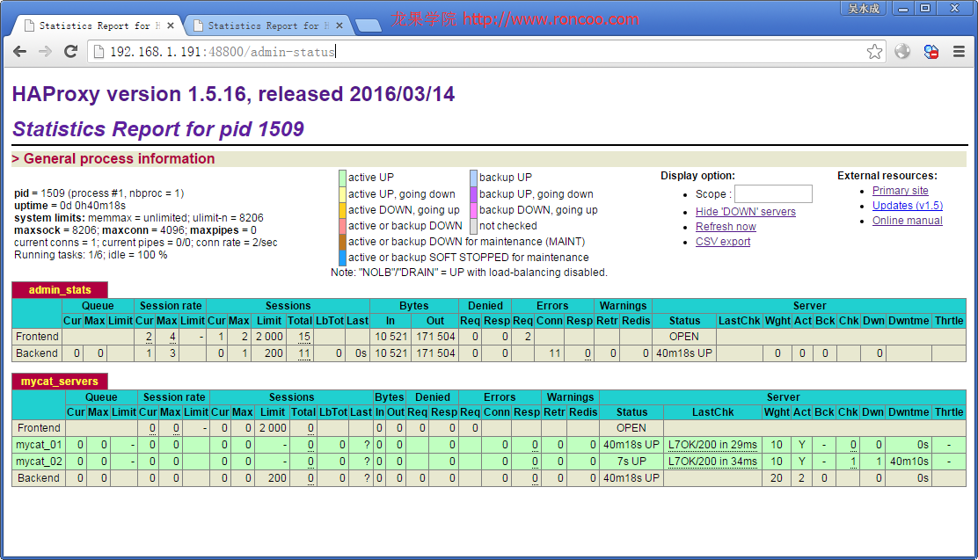Open the Primary site link
This screenshot has height=560, width=978.
tap(900, 190)
